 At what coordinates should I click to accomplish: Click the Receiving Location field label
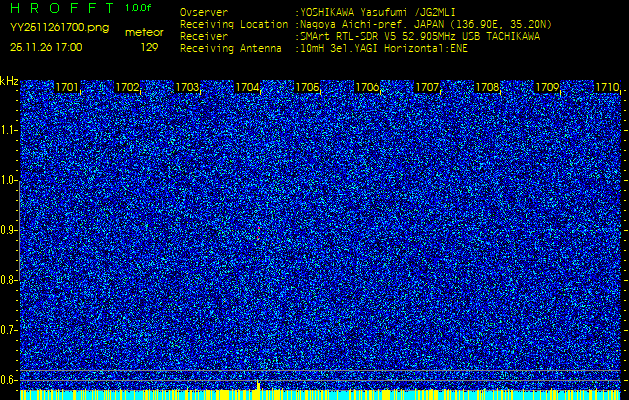[234, 24]
